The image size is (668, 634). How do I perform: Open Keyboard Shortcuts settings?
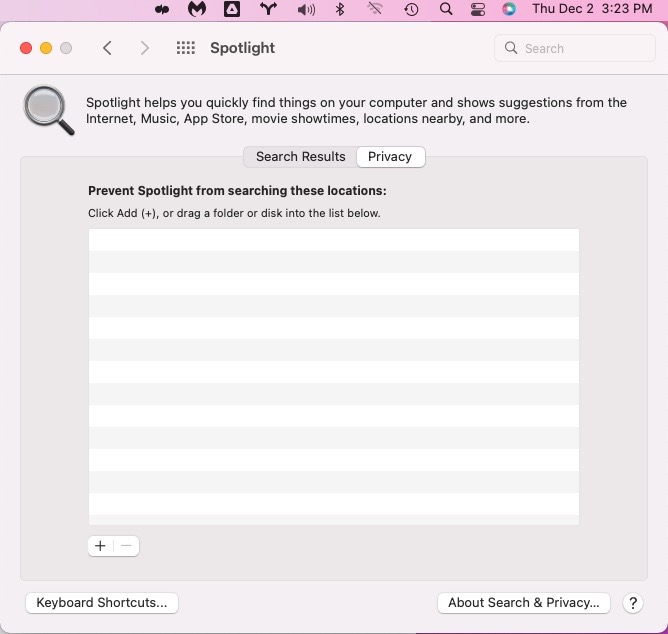tap(102, 603)
